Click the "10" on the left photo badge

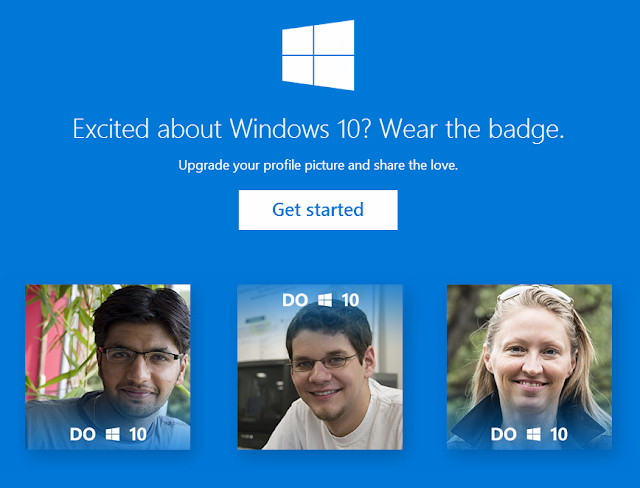coord(138,434)
